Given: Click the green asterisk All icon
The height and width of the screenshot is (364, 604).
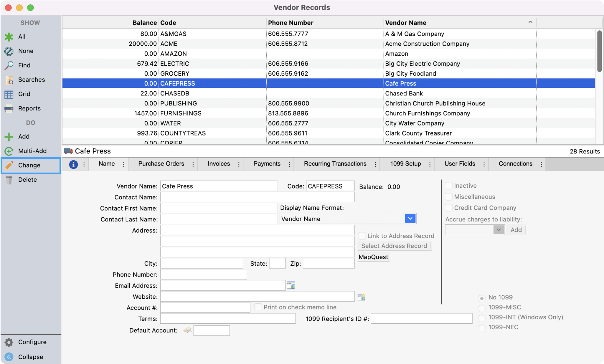Looking at the screenshot, I should tap(9, 37).
